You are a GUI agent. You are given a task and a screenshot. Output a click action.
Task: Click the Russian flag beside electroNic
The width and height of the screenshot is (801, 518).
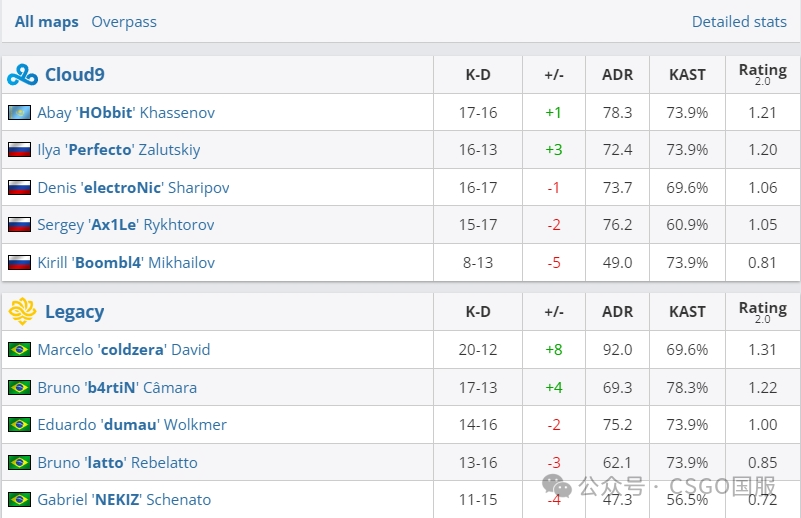click(19, 188)
